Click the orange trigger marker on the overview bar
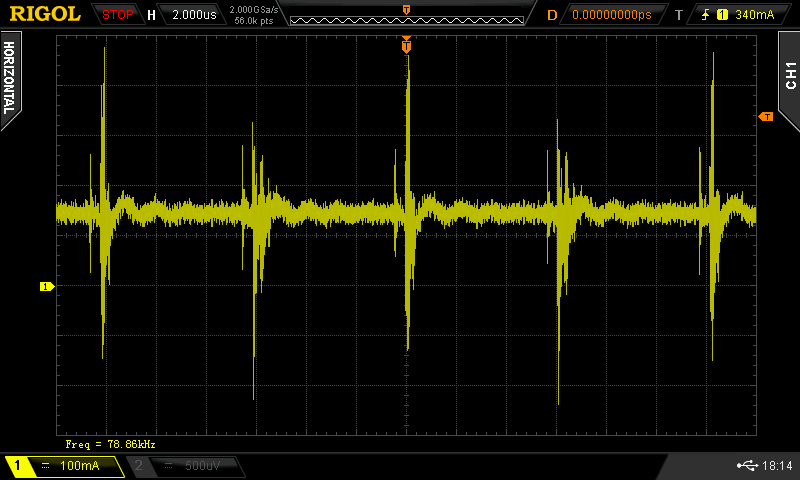The height and width of the screenshot is (480, 800). 406,10
